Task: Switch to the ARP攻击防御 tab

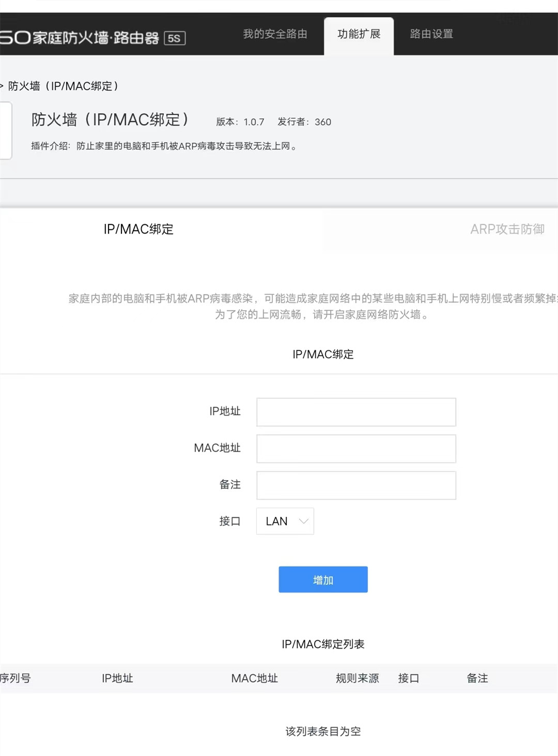Action: point(508,229)
